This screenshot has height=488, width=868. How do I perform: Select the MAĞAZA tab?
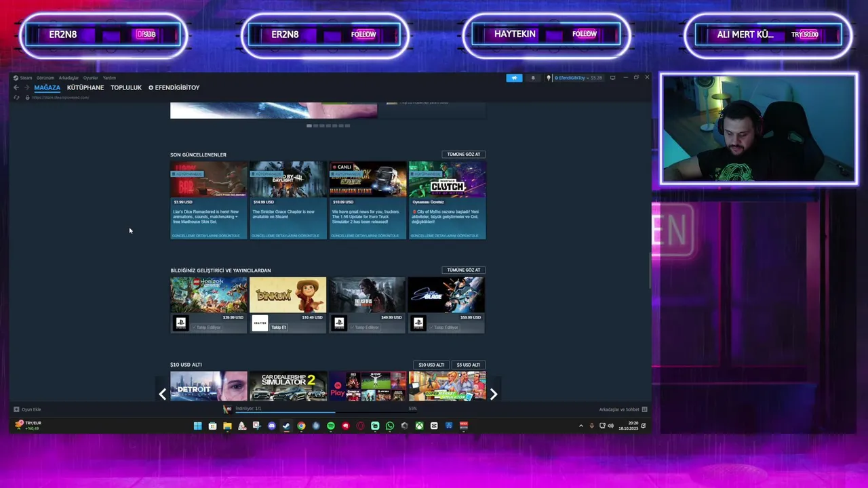(47, 87)
